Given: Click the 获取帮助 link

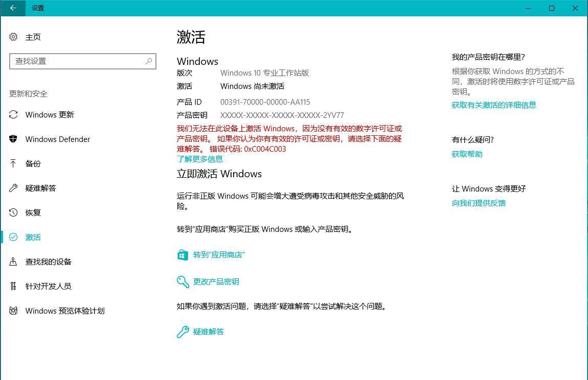Looking at the screenshot, I should click(x=467, y=154).
